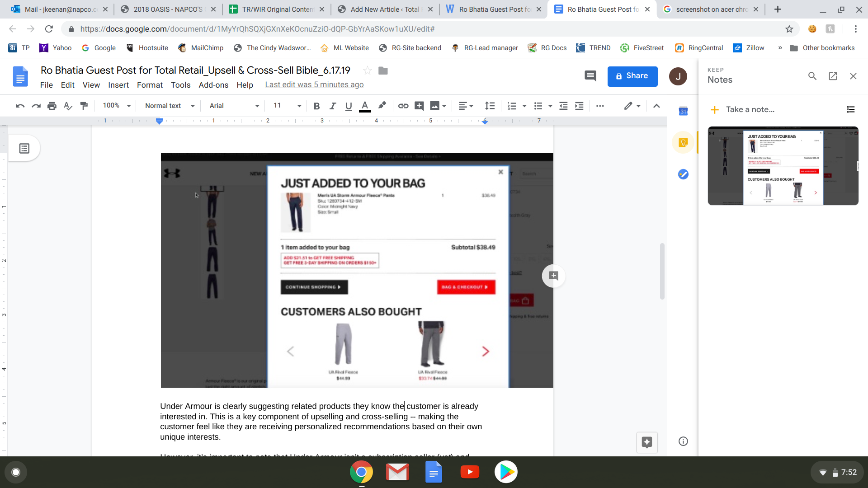Decrease indent of the paragraph
Screen dimensions: 868x488
click(x=563, y=106)
